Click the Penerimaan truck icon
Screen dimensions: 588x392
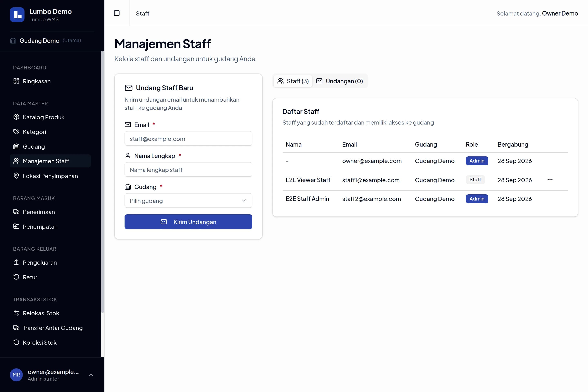[16, 212]
